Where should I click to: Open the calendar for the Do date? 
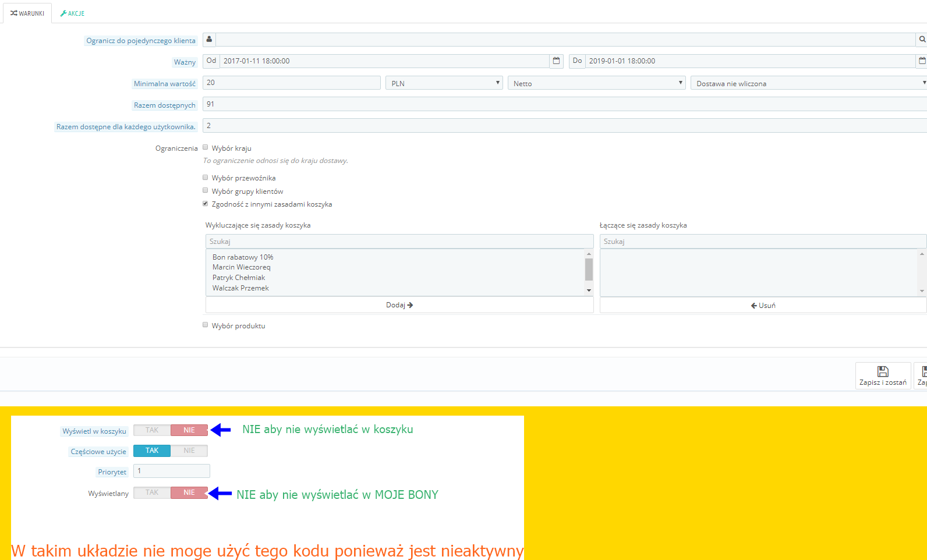click(x=922, y=61)
